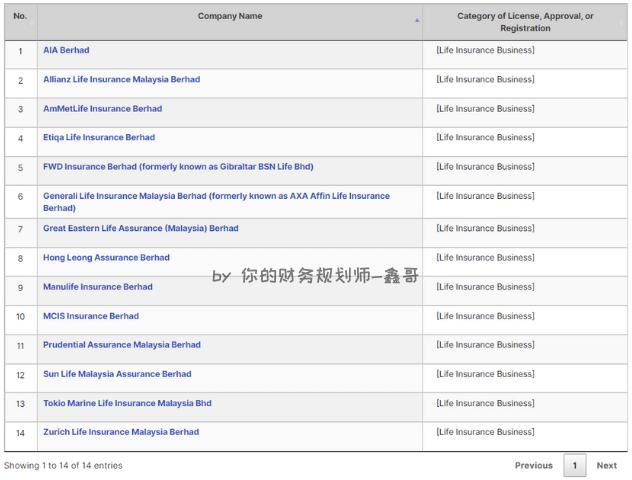Viewport: 632px width, 480px height.
Task: Open Tokio Marine Life Insurance Malaysia link
Action: click(x=127, y=403)
